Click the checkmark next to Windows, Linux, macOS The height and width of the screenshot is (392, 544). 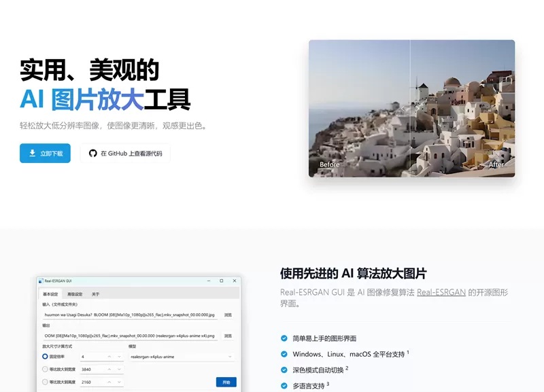point(284,354)
